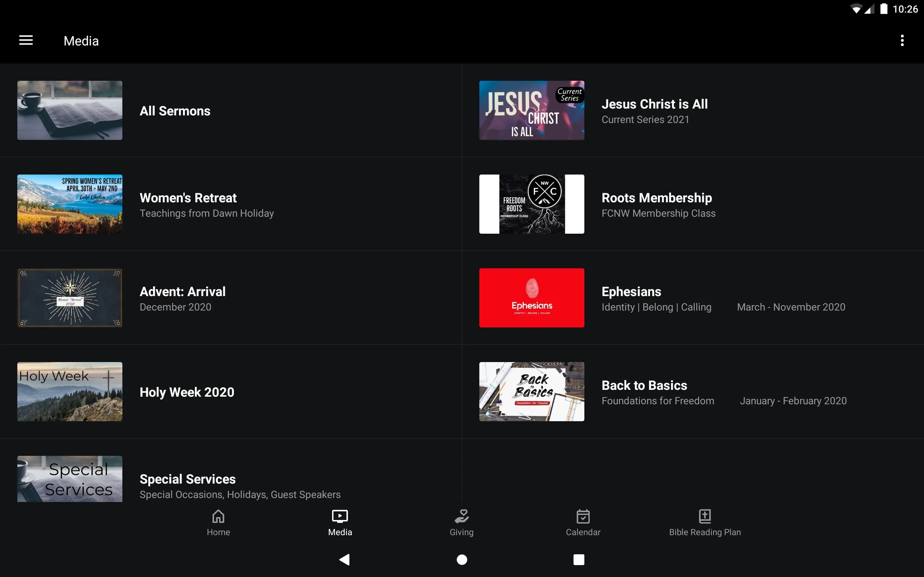Open the Home tab
Viewport: 924px width, 577px height.
218,523
